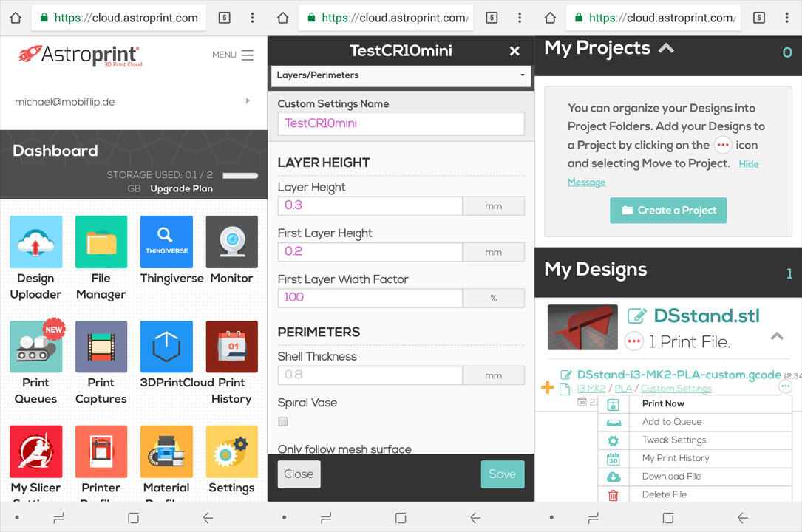Enable the Spiral Vase checkbox
802x532 pixels.
(283, 422)
